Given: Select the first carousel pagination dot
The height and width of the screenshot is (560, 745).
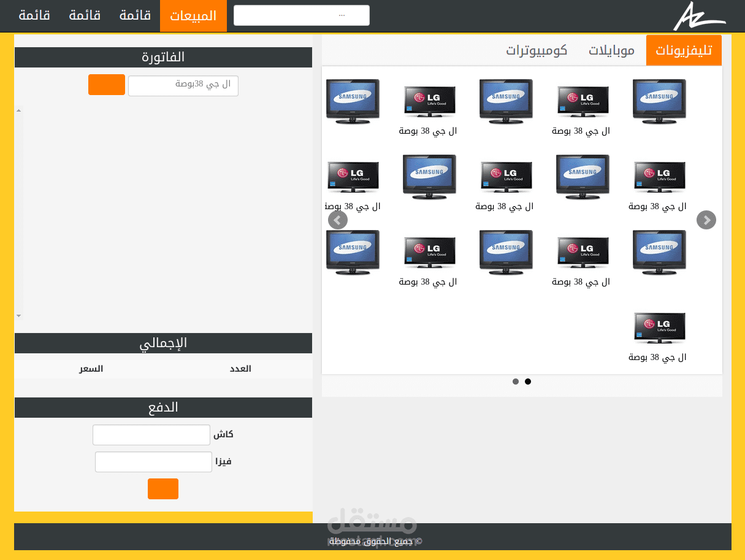Looking at the screenshot, I should [x=516, y=381].
